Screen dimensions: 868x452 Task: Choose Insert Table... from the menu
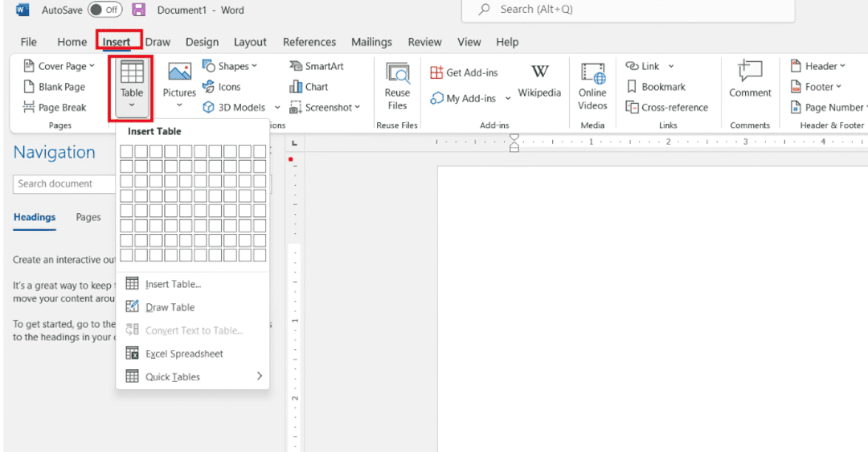pos(192,284)
